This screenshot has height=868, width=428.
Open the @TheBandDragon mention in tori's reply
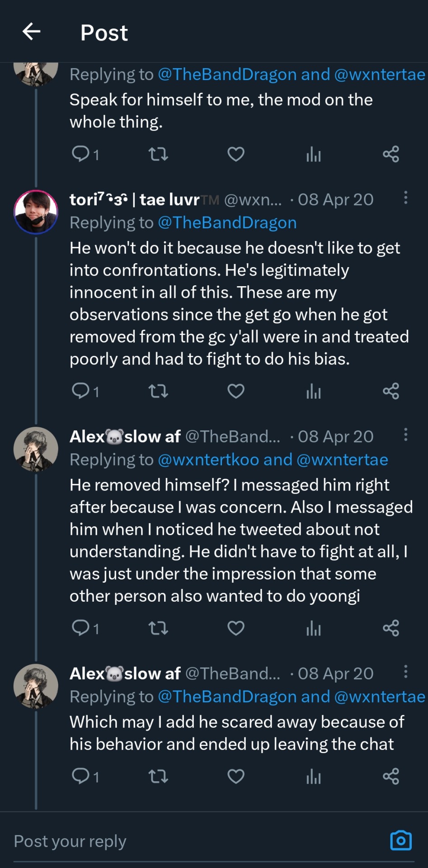pyautogui.click(x=227, y=223)
